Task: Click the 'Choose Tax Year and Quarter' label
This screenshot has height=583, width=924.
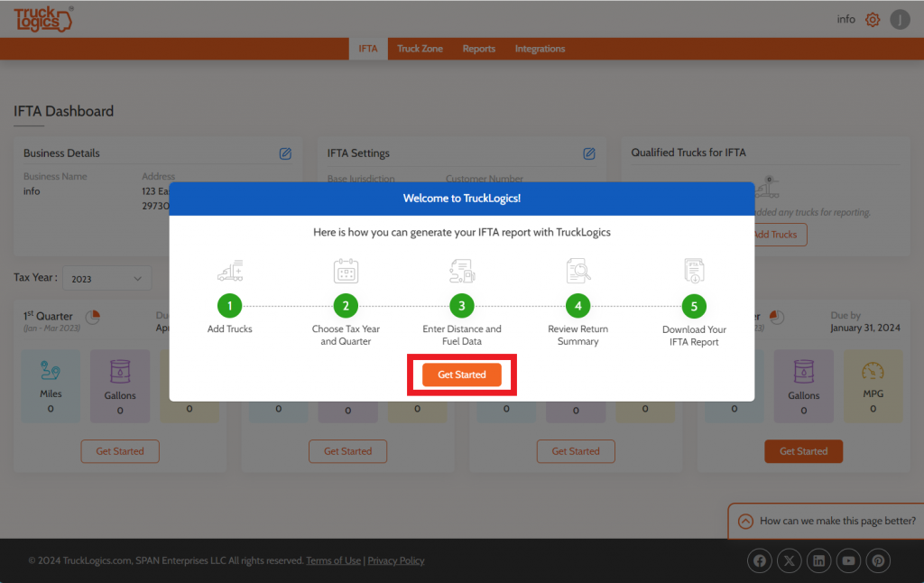Action: tap(346, 335)
